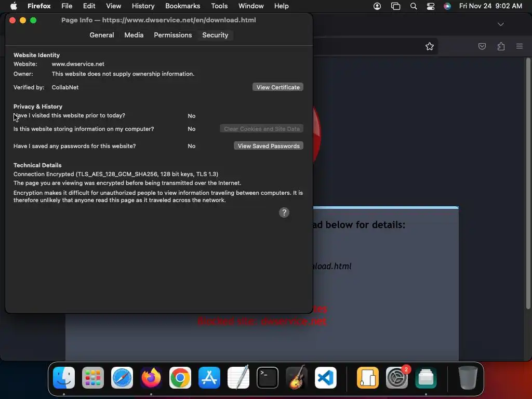Click the green zoom button on Page Info
This screenshot has width=532, height=399.
(x=33, y=20)
